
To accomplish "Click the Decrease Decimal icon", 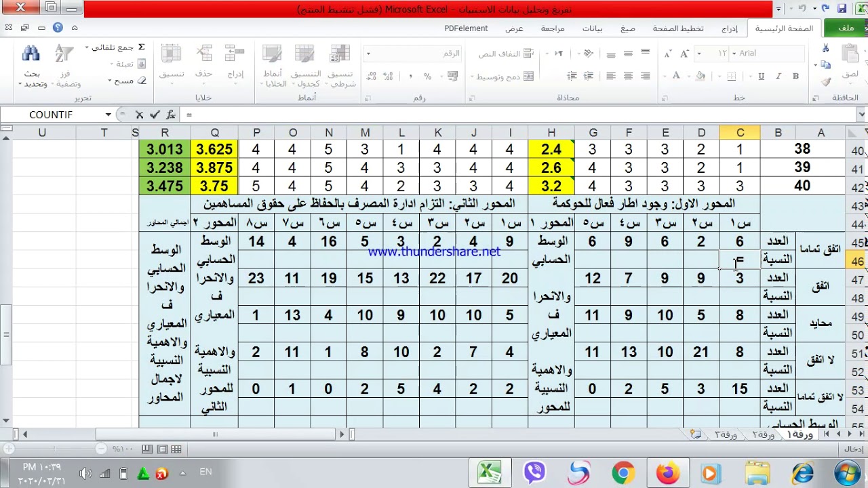I will point(372,76).
